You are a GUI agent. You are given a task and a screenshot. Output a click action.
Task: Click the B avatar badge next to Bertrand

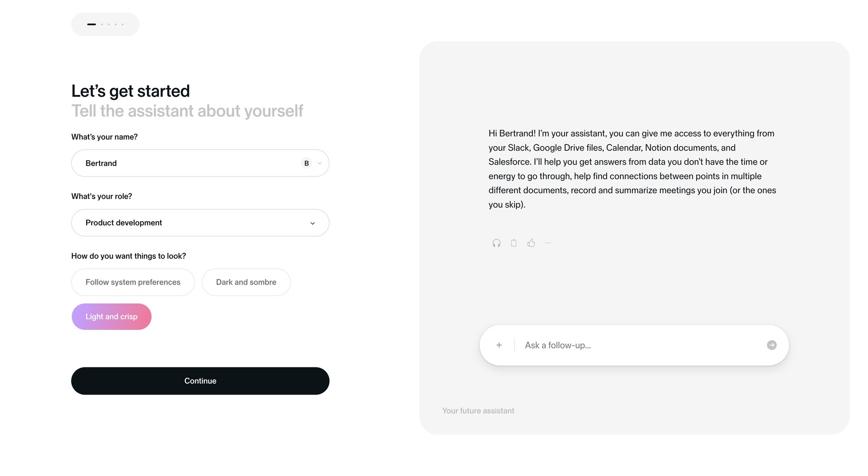click(306, 163)
